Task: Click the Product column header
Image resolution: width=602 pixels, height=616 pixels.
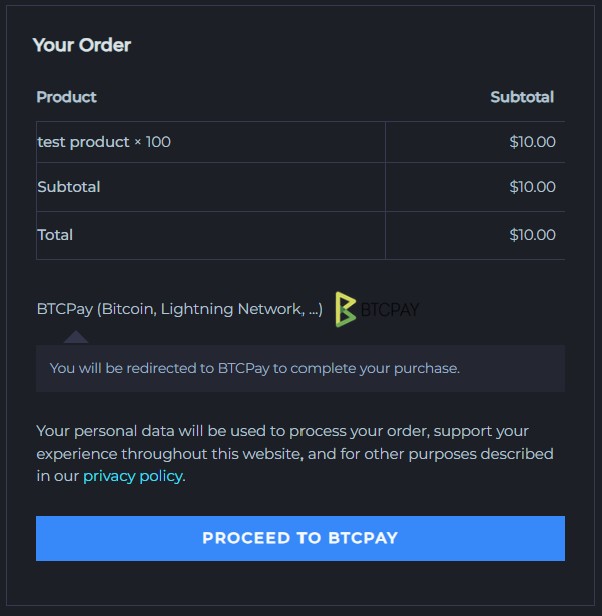Action: 66,97
